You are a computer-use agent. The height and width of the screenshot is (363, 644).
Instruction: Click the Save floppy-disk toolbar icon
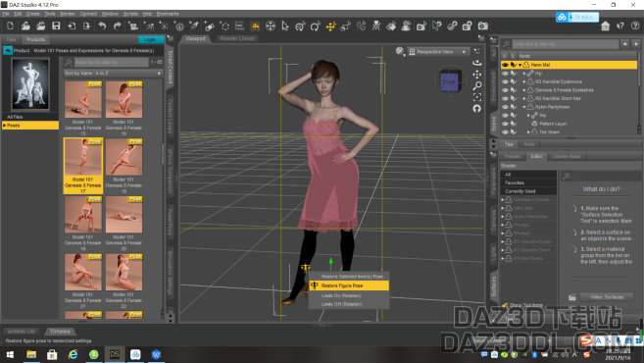(56, 26)
